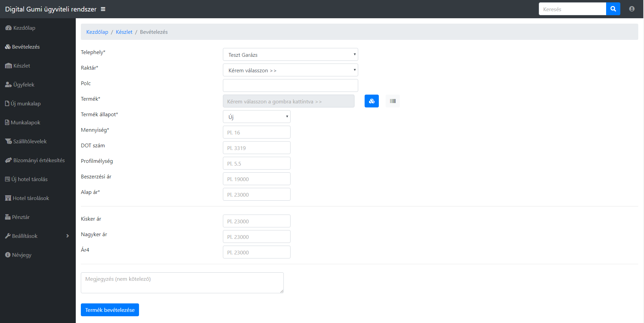Open Készlet from sidebar menu
Viewport: 644px width, 323px height.
[22, 66]
